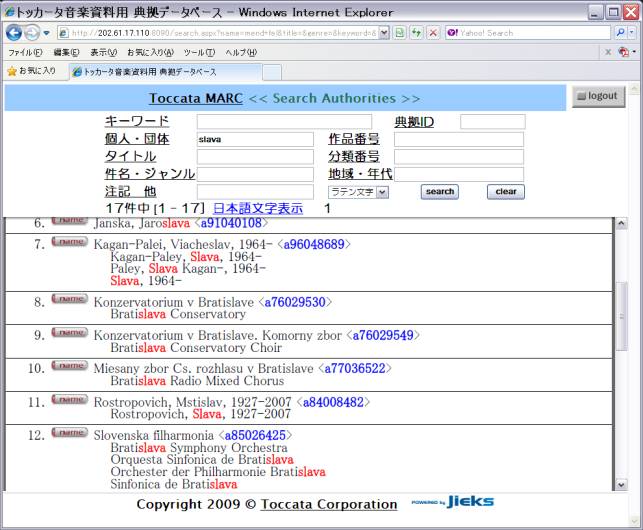643x530 pixels.
Task: Open the ラテン文字 script dropdown
Action: [x=358, y=192]
